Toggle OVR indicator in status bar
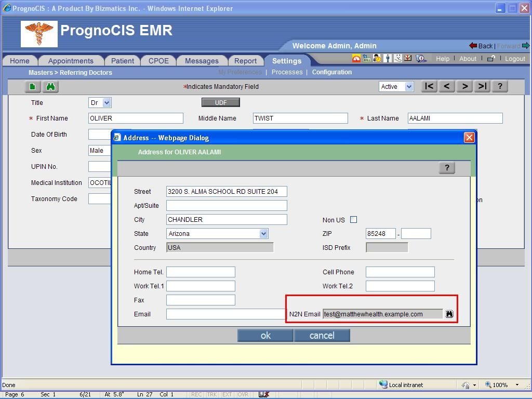Screen dimensions: 532x399 243,394
